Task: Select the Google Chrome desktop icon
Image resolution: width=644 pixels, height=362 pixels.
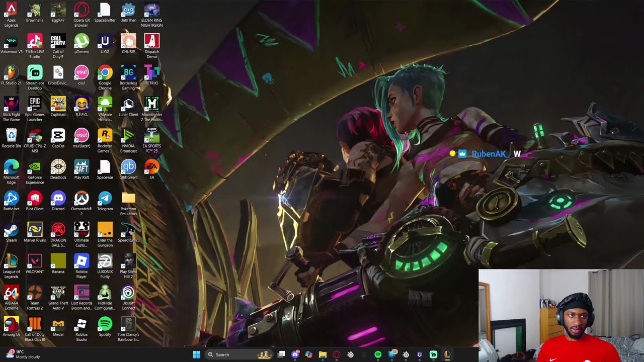Action: [x=105, y=78]
